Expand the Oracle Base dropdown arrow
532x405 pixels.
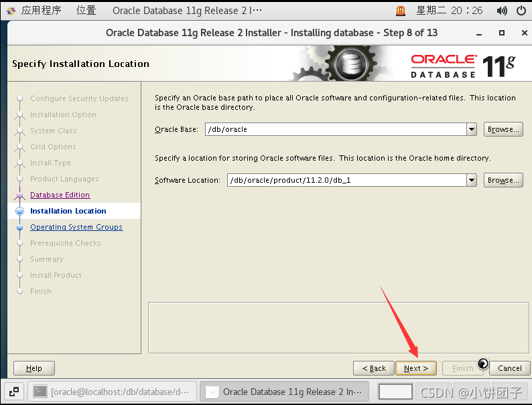472,129
